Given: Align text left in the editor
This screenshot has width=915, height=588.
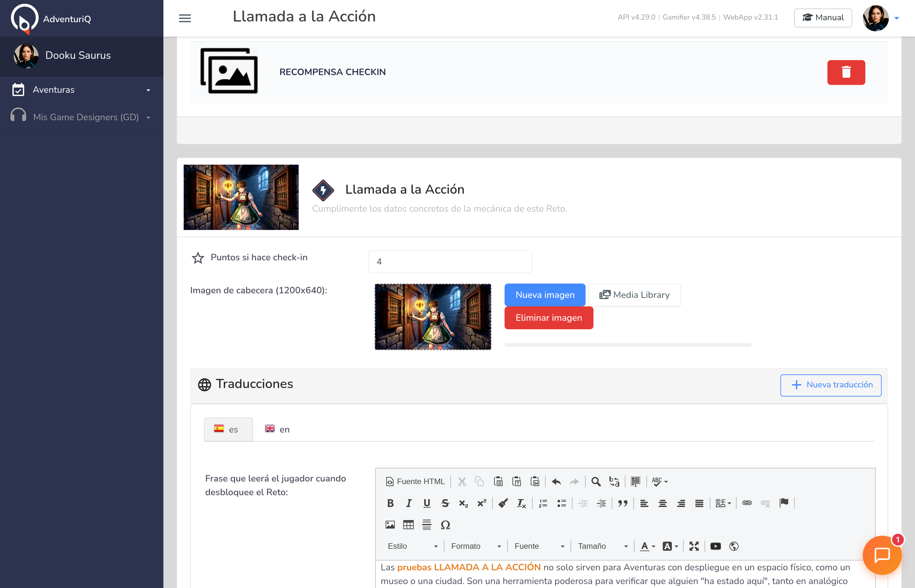Looking at the screenshot, I should (x=644, y=503).
